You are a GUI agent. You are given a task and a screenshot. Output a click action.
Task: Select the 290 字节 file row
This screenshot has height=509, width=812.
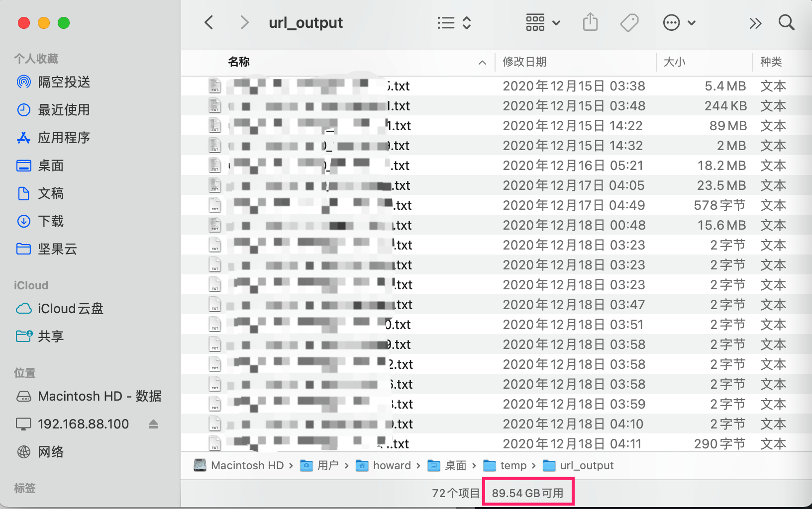coord(497,443)
